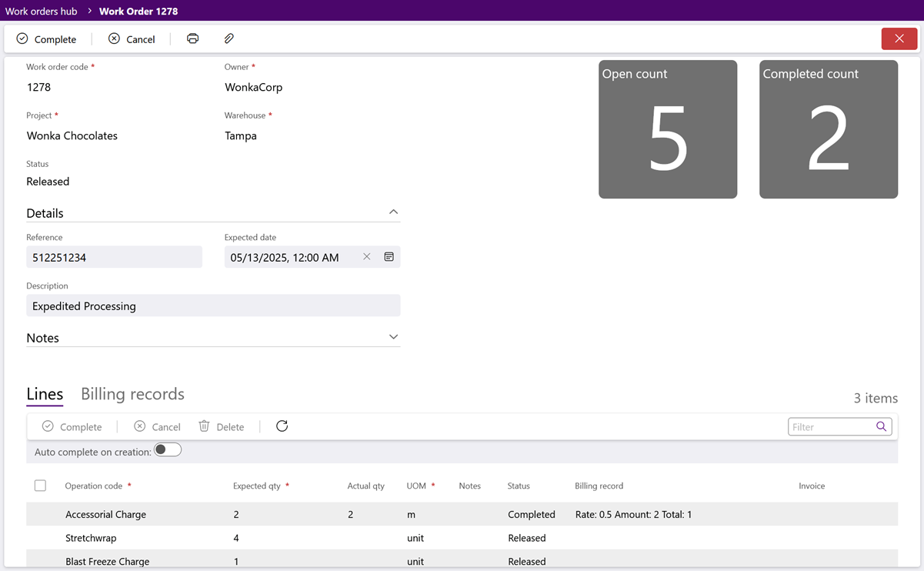Go back to Work orders hub breadcrumb
Viewport: 924px width, 571px height.
tap(42, 12)
